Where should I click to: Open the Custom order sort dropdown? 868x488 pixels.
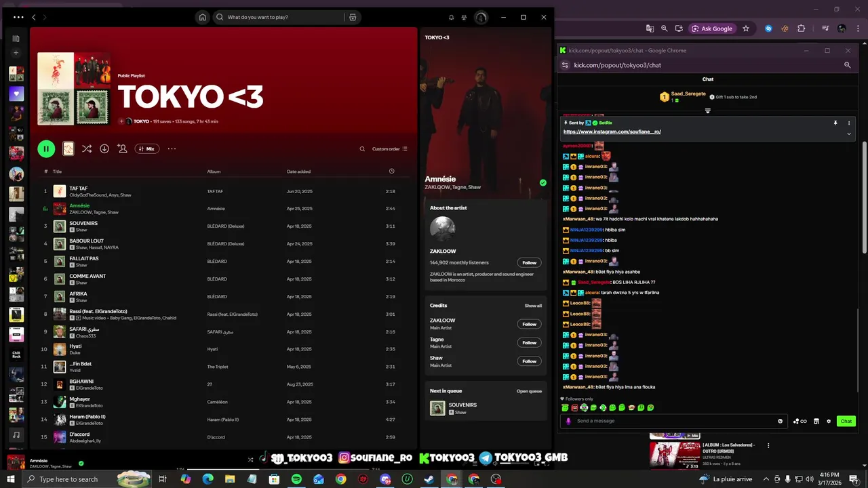390,149
